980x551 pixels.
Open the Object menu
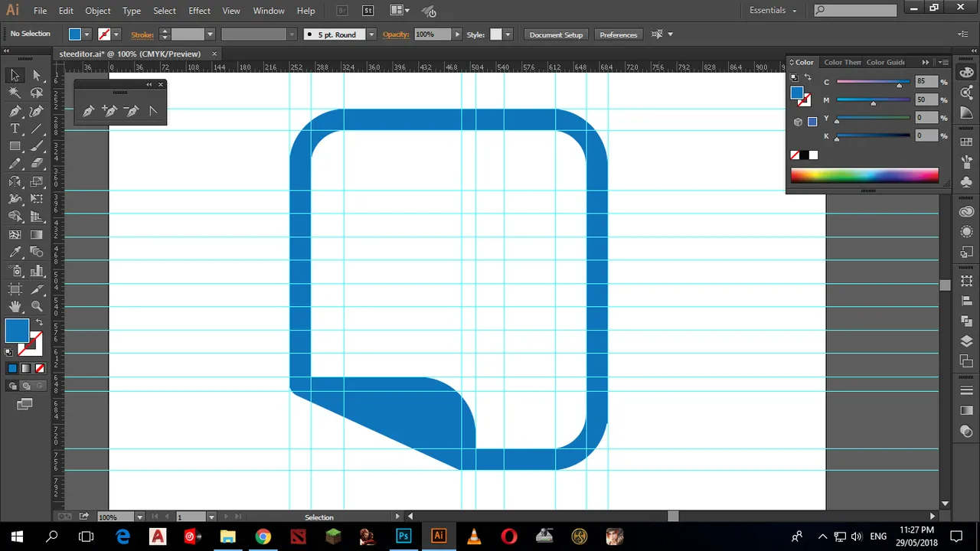(98, 11)
